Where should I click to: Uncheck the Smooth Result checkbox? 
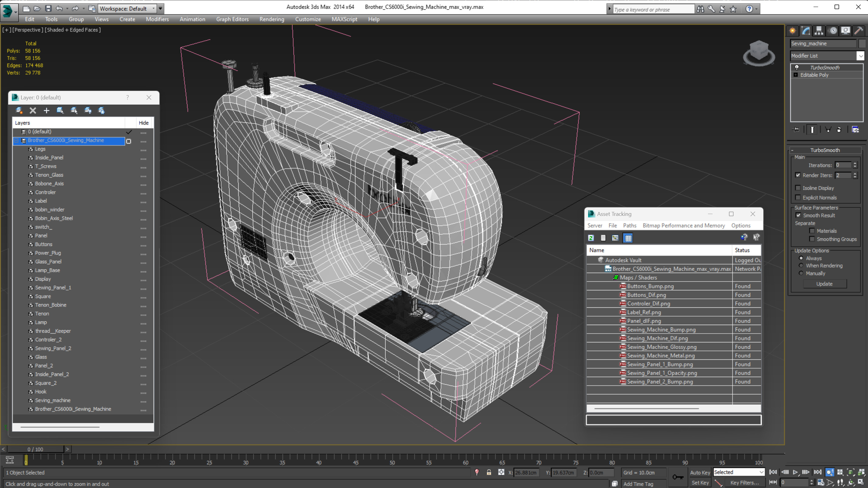point(798,215)
